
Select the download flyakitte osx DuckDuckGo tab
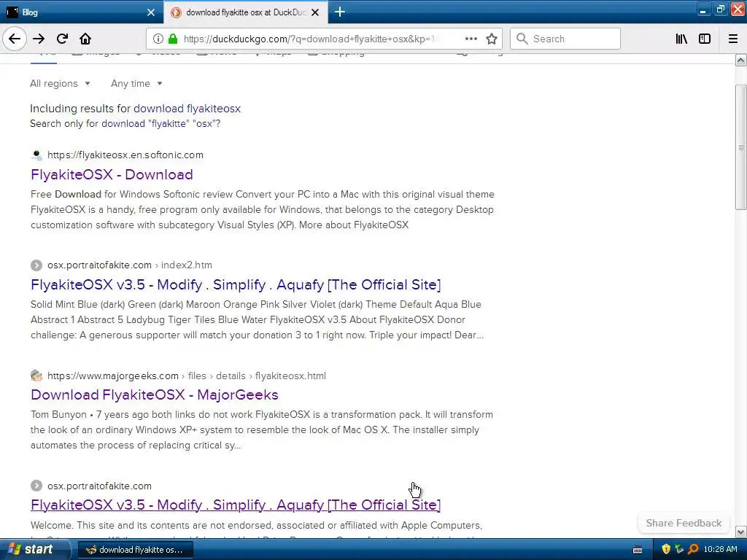click(x=246, y=12)
